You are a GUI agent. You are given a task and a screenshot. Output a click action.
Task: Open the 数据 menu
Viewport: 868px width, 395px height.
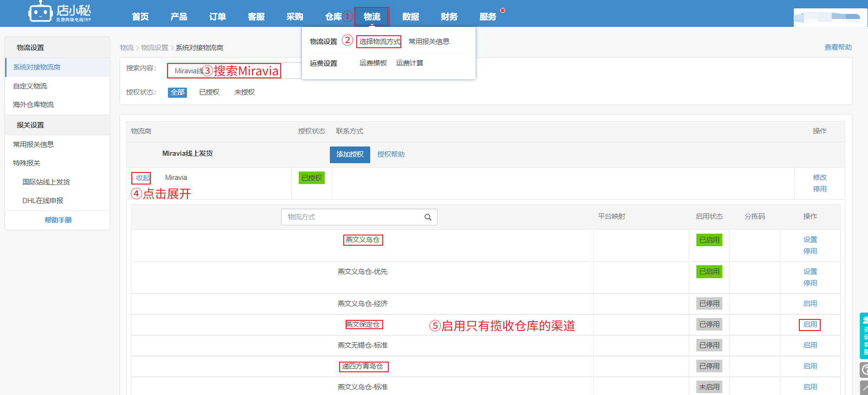[411, 17]
